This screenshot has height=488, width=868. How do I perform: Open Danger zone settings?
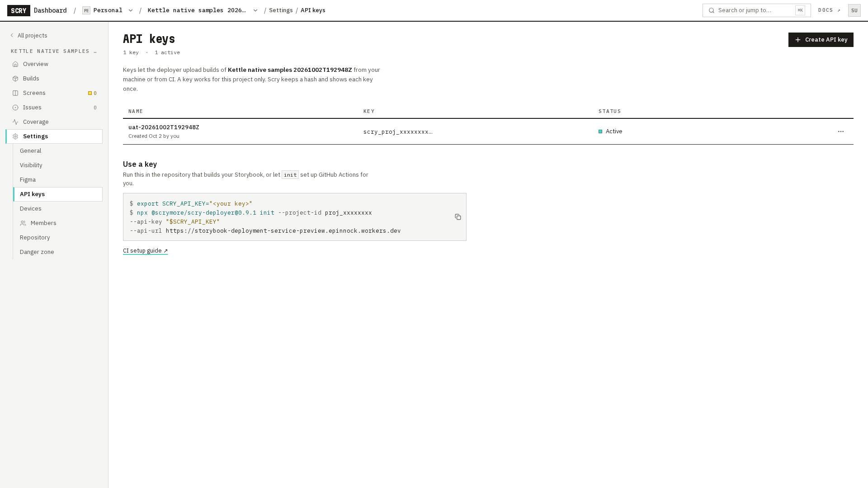[58, 252]
